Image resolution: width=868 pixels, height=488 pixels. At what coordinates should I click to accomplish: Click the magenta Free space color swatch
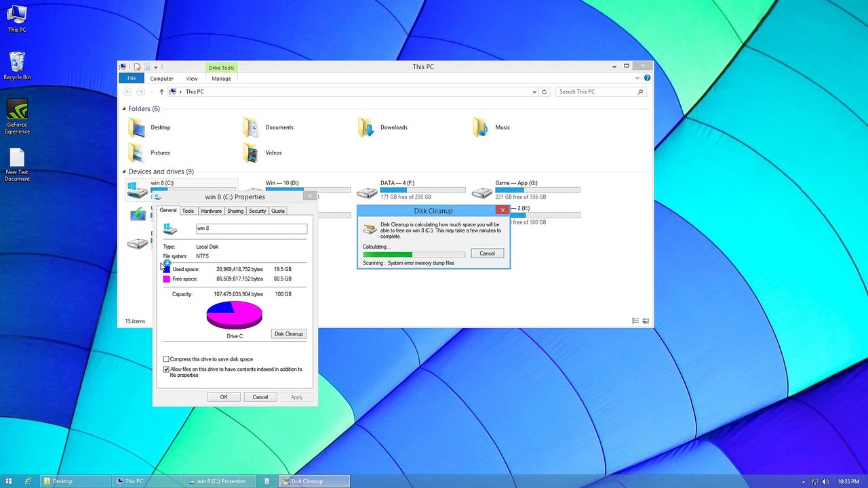pyautogui.click(x=166, y=279)
